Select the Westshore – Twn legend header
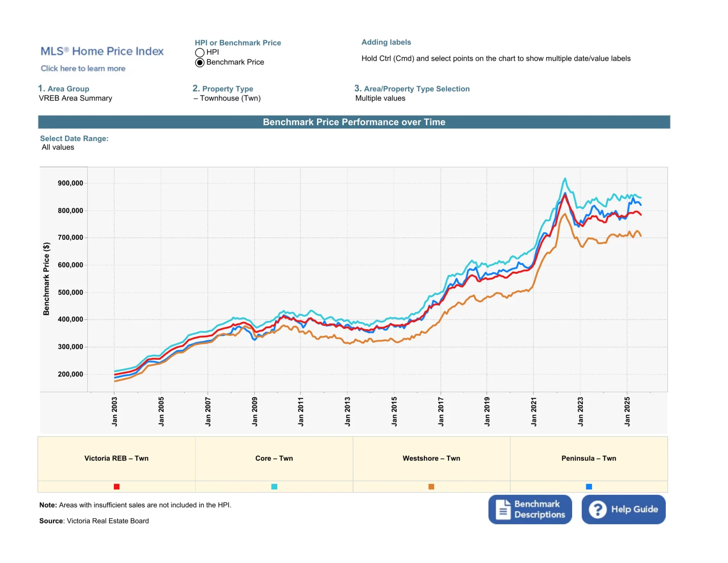Screen dimensions: 728x563 (431, 458)
